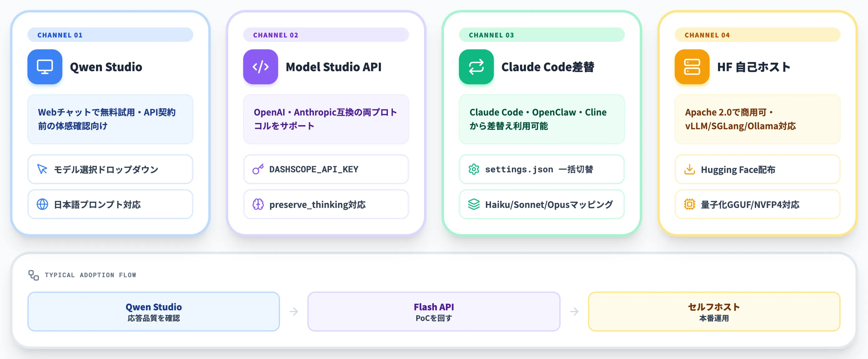Open the モデル選択ドロップダウン feature row
Viewport: 868px width, 359px height.
click(110, 169)
